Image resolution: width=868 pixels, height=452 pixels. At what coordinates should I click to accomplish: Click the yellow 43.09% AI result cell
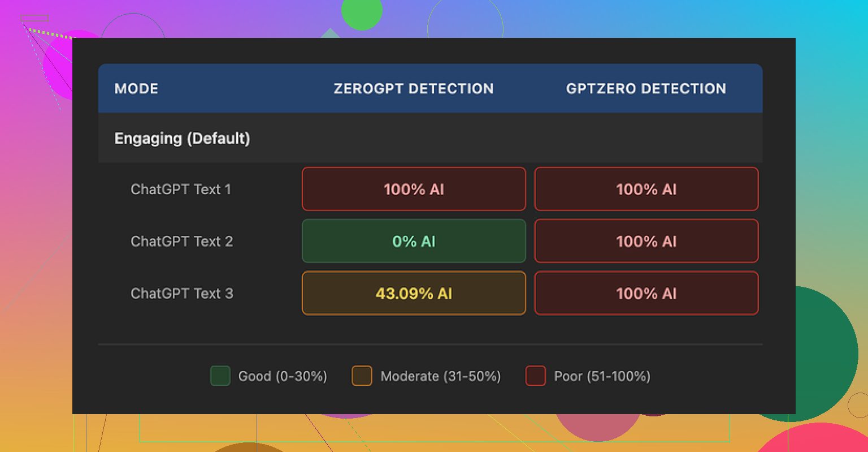point(414,293)
